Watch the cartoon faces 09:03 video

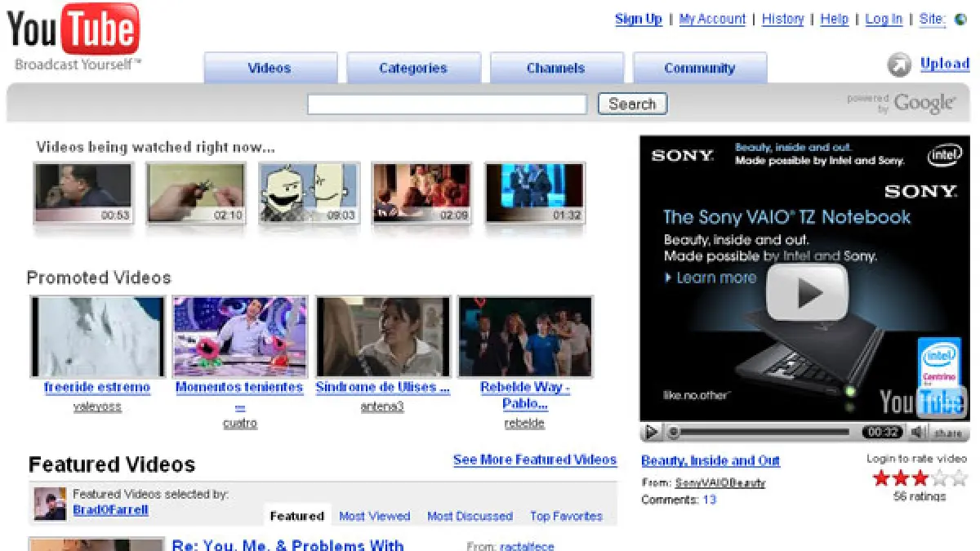tap(309, 193)
